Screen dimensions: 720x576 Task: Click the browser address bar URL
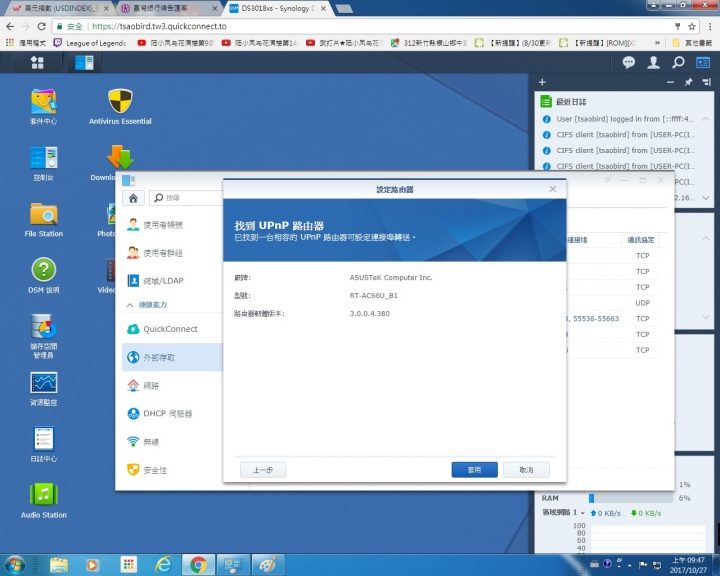coord(159,26)
